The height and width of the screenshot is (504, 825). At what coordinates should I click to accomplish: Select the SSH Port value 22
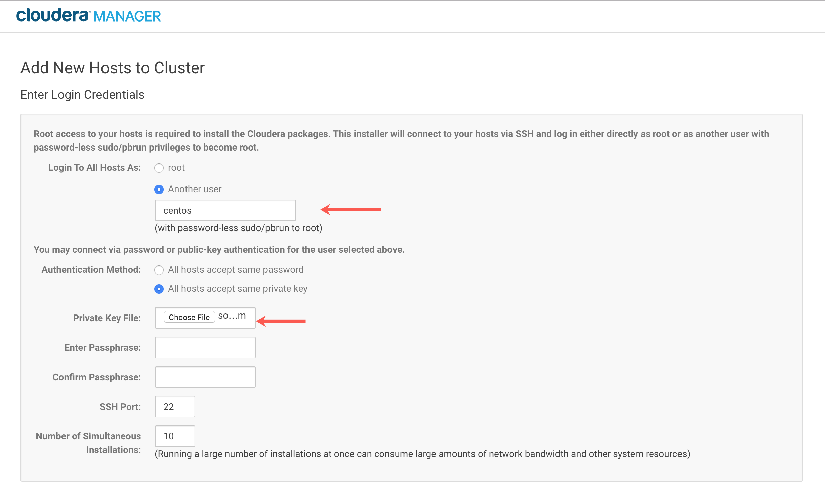174,406
